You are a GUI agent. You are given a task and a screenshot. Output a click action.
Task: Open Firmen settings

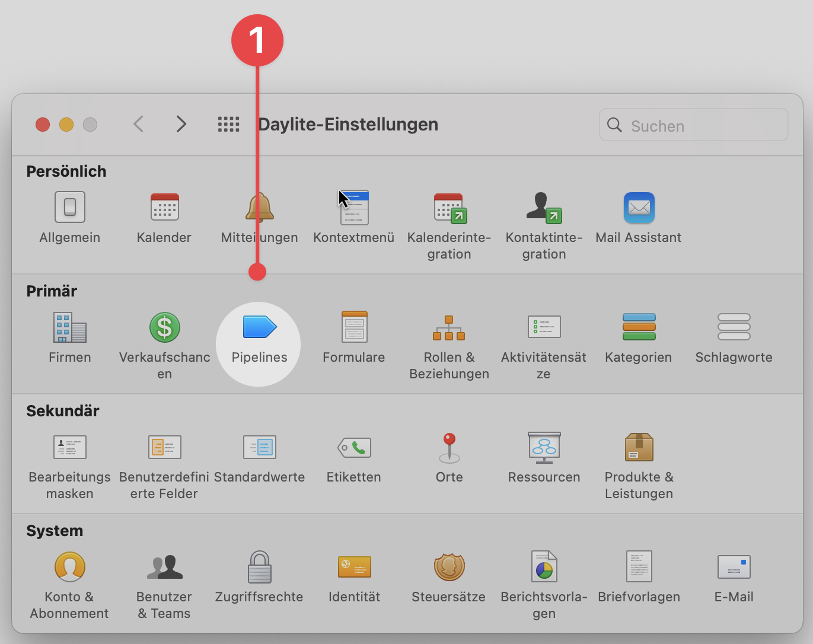pos(69,328)
